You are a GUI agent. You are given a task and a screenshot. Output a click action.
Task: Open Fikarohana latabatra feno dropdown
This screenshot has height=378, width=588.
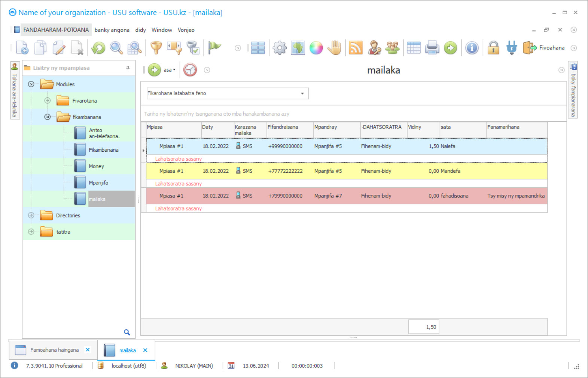[302, 93]
